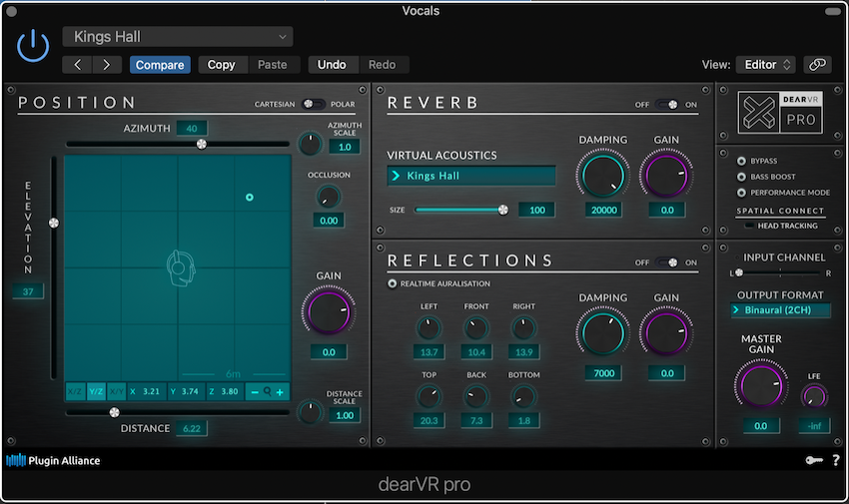Click the zoom in plus icon
Screen dimensions: 849x504
[280, 392]
